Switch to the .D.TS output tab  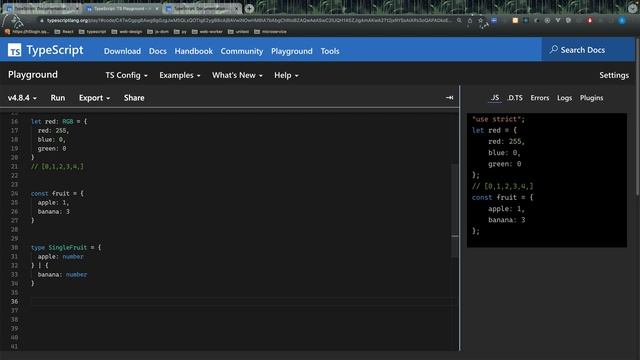515,98
